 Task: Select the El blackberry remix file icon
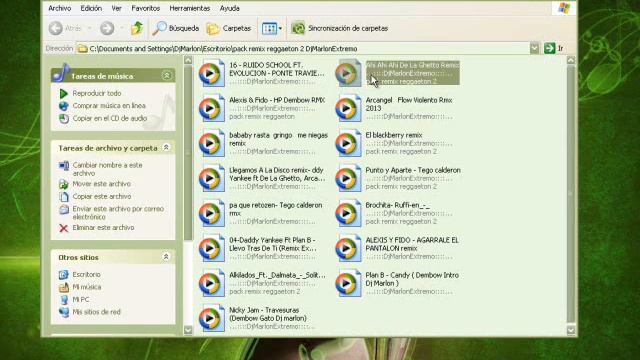348,143
